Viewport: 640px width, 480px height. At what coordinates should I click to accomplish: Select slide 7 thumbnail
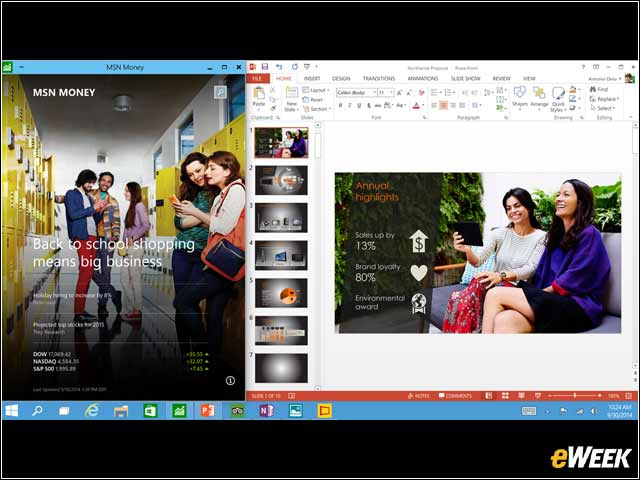click(x=281, y=368)
